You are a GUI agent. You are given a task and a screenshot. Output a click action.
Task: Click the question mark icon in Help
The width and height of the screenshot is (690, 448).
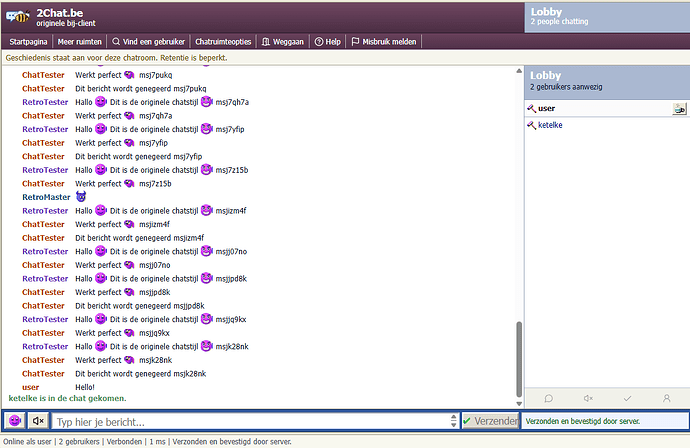click(319, 42)
